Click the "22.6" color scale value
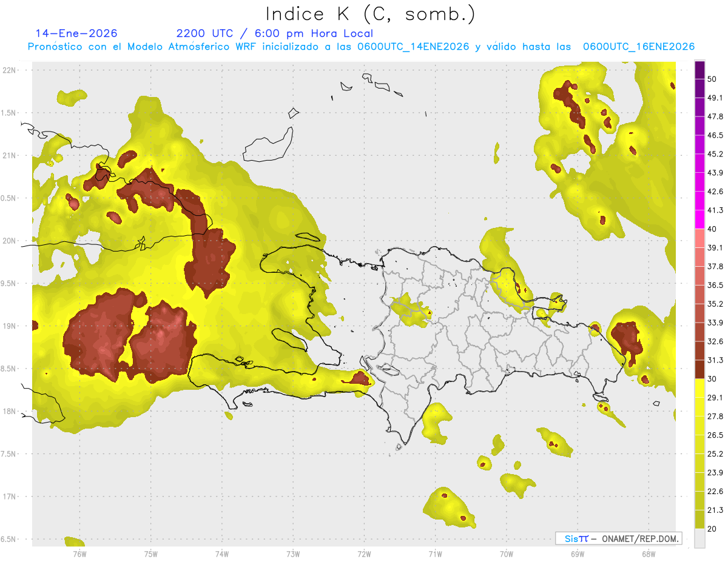 tap(716, 491)
